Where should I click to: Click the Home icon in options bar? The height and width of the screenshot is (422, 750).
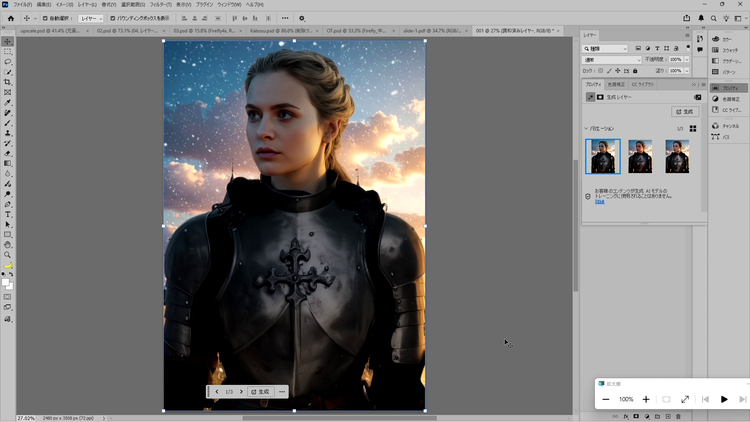[9, 18]
